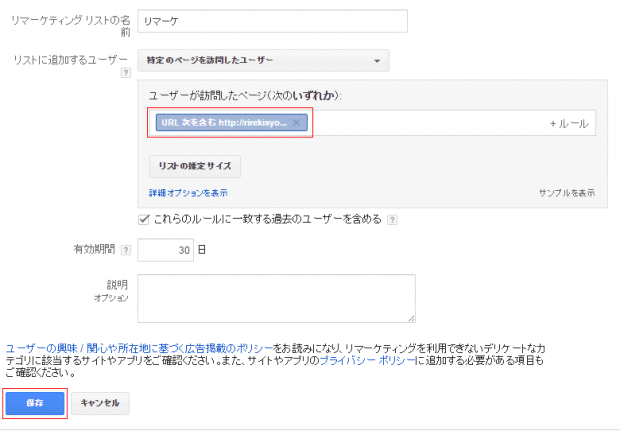Click the リストの推定サイズ button
The width and height of the screenshot is (620, 431).
point(194,165)
